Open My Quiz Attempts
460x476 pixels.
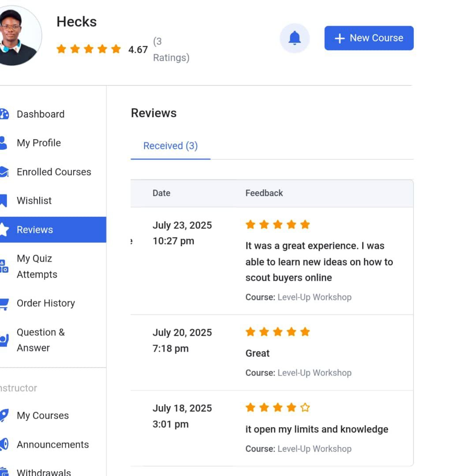[37, 266]
